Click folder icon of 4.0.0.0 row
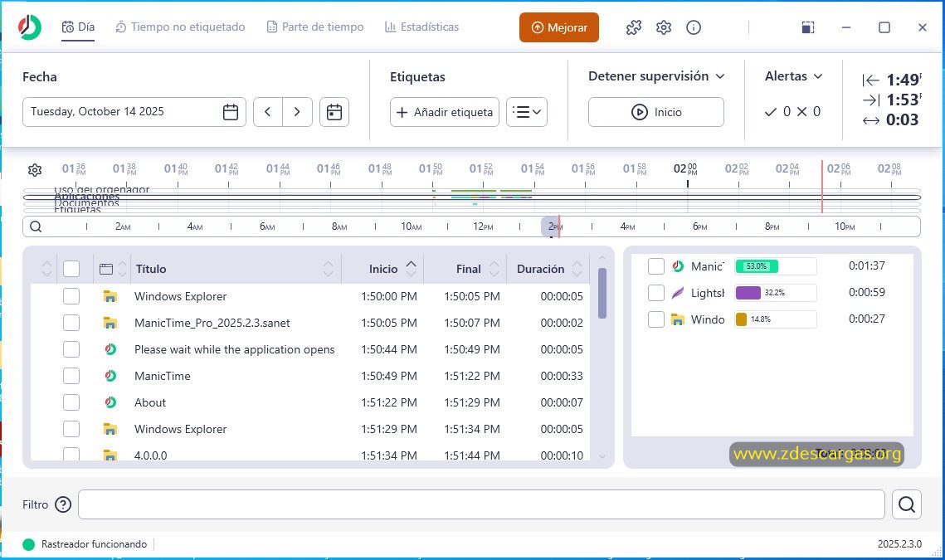 (x=110, y=455)
